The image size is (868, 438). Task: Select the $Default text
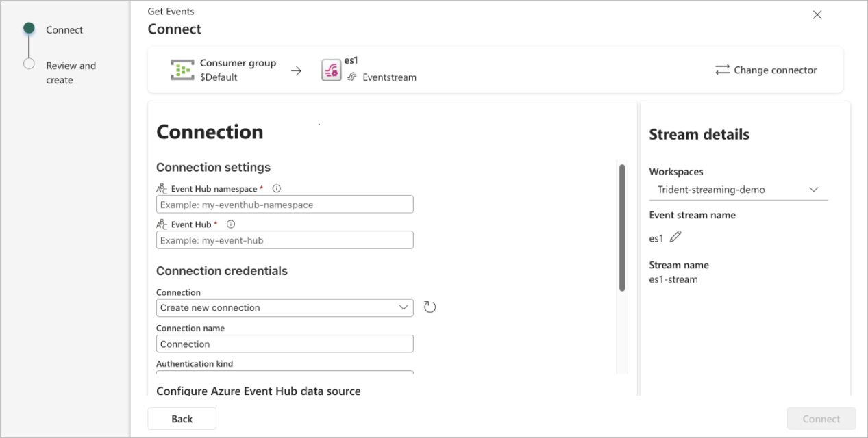point(219,77)
